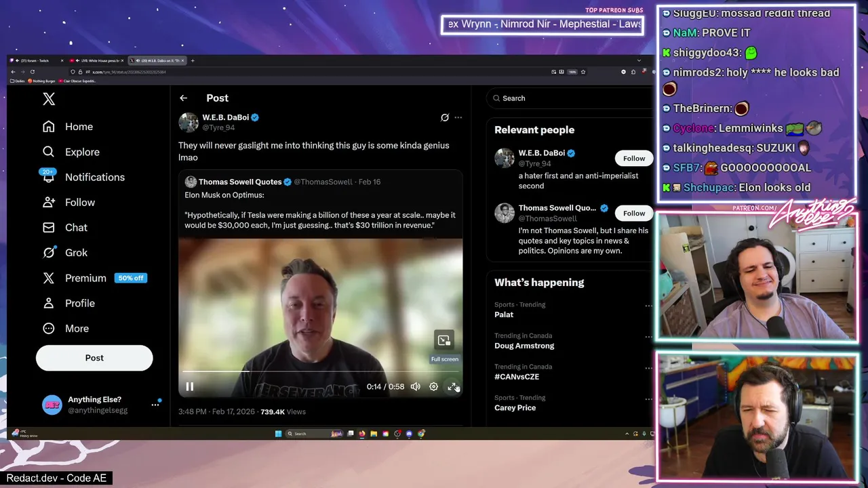This screenshot has width=868, height=488.
Task: Click picture-in-picture icon on video
Action: (x=444, y=340)
